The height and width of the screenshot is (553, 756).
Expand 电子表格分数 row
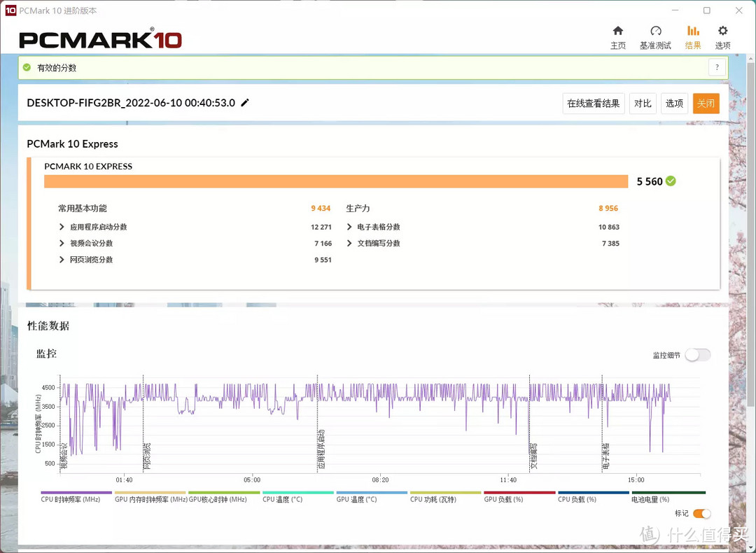[x=349, y=227]
